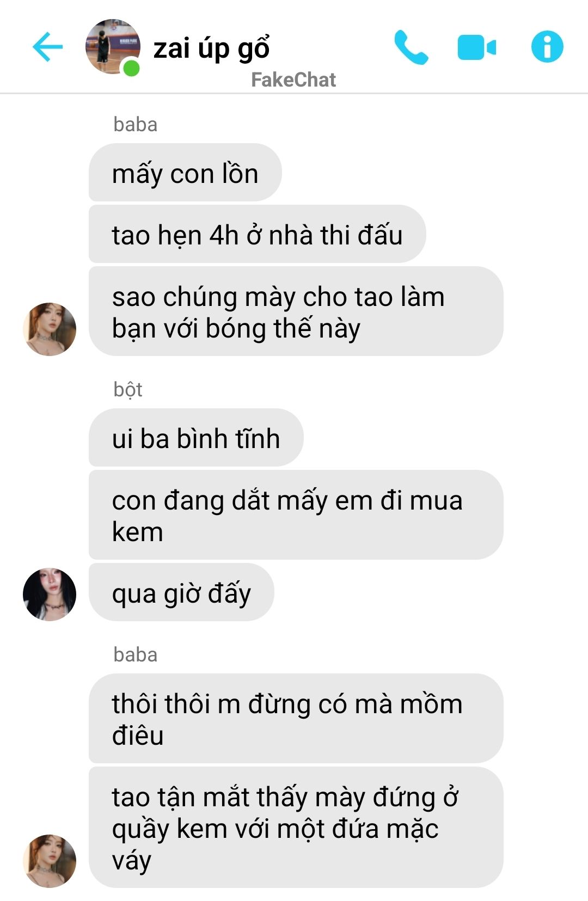Tap the FakeChat label under the title
The height and width of the screenshot is (901, 588).
(x=293, y=80)
